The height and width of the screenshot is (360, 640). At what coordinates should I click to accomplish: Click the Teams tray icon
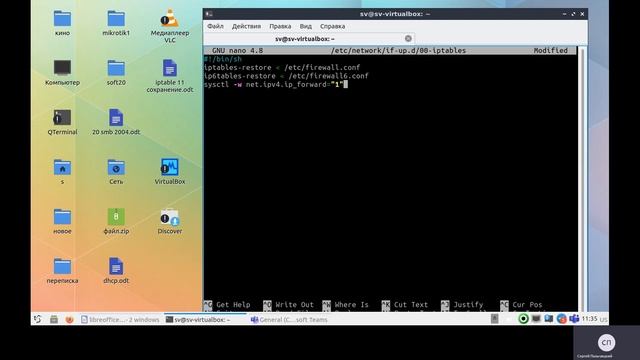click(574, 319)
